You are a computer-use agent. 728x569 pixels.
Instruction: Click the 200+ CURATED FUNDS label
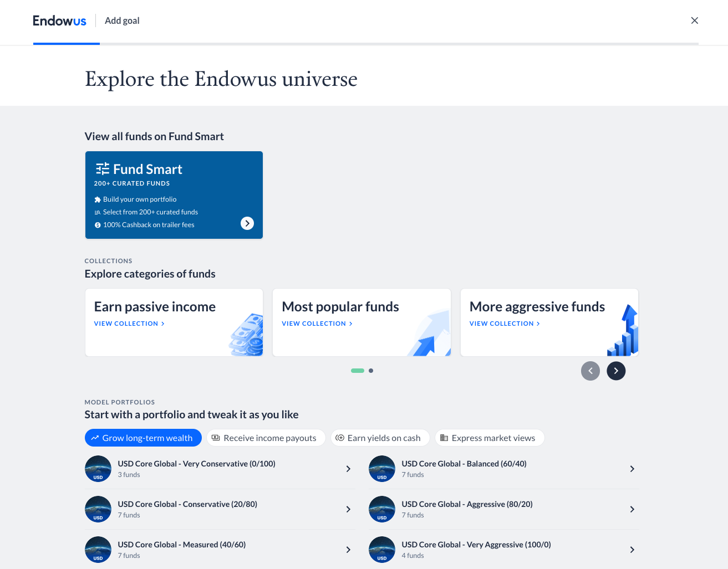pos(132,183)
